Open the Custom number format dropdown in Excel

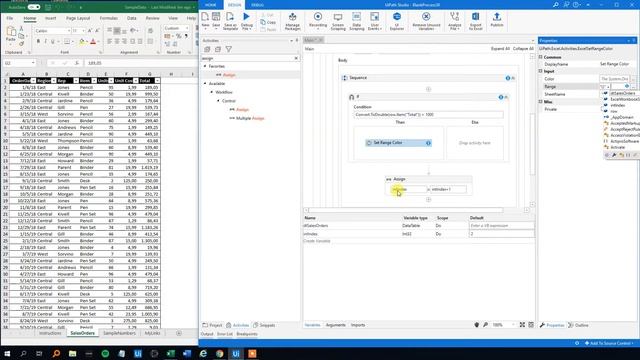pyautogui.click(x=187, y=28)
